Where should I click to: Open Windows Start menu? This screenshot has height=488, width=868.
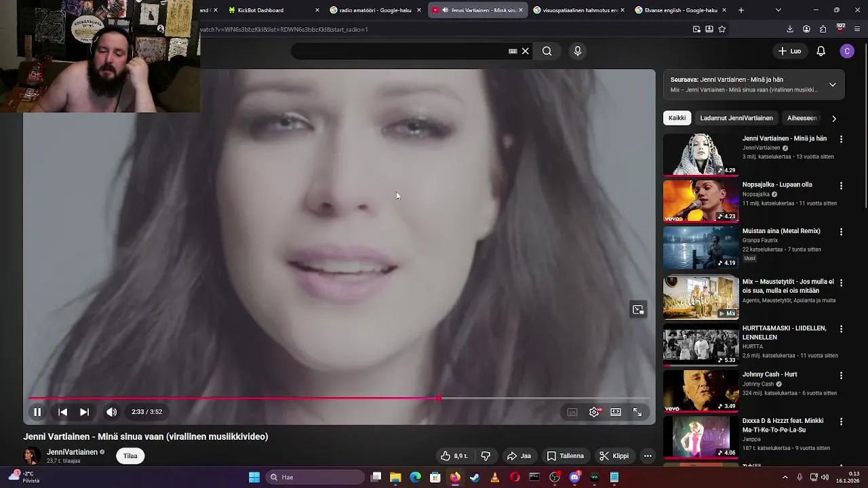tap(254, 477)
